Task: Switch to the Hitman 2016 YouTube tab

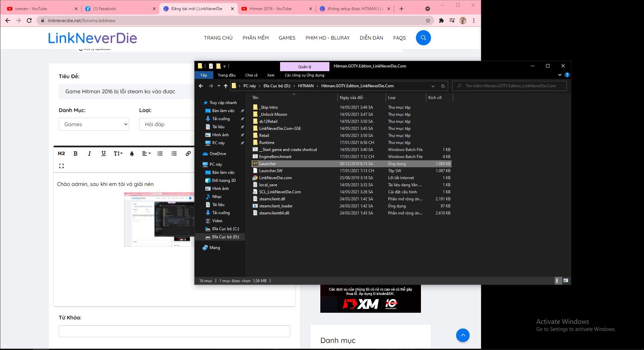Action: [x=270, y=9]
